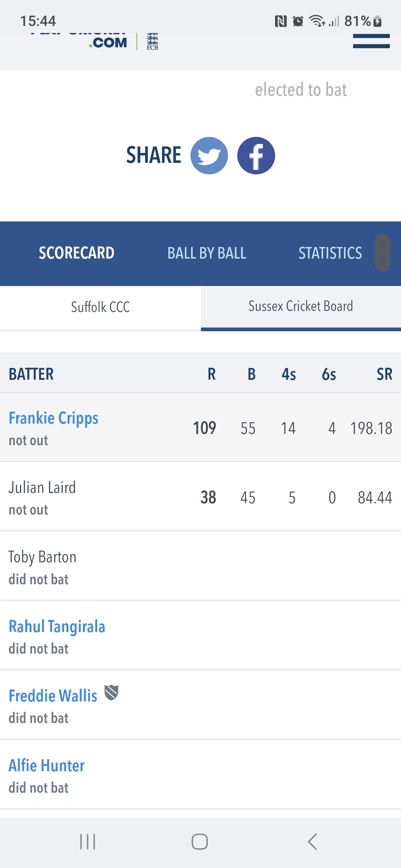Open the Android recent apps button

[x=88, y=841]
